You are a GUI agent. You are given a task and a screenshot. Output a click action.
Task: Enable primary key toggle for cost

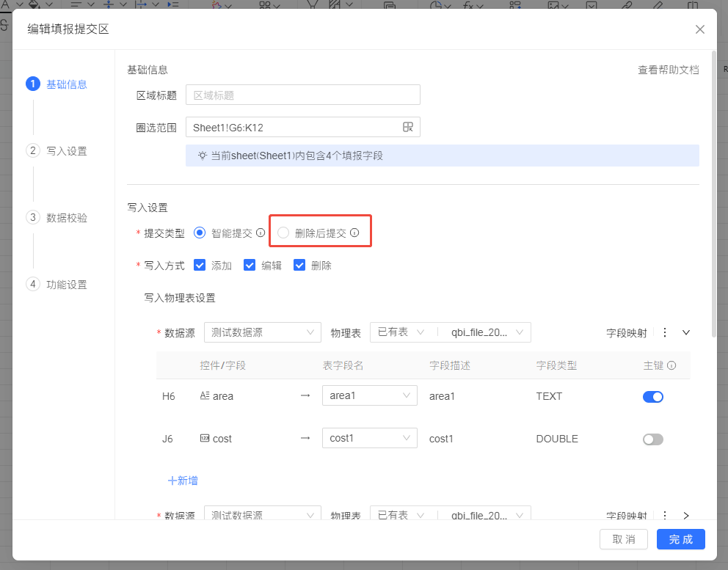point(652,439)
